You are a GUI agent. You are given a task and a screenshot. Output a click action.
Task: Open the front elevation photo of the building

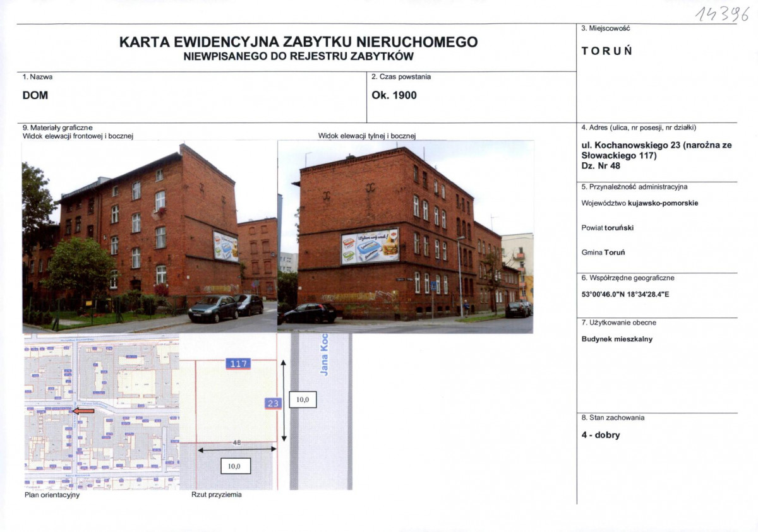pyautogui.click(x=149, y=237)
